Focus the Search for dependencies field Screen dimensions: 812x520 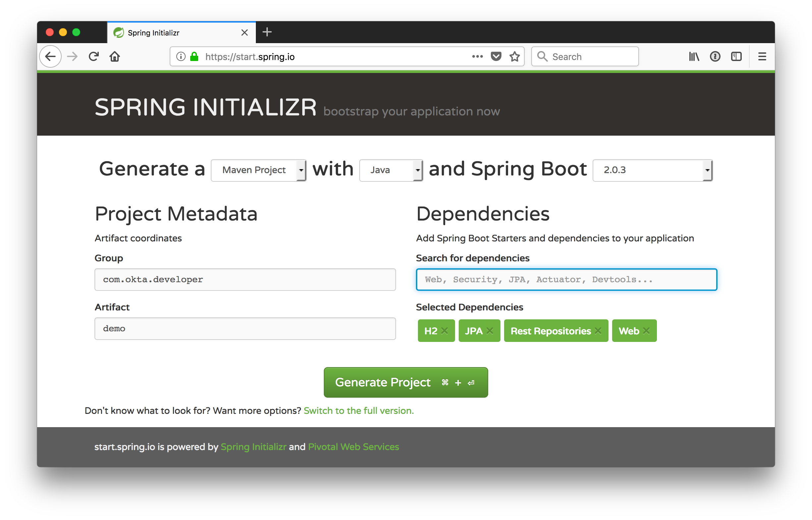[566, 280]
